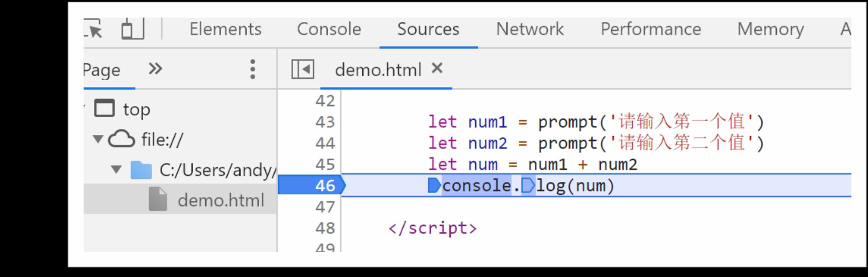Click the cloud file:// origin icon
This screenshot has height=277, width=868.
(122, 139)
